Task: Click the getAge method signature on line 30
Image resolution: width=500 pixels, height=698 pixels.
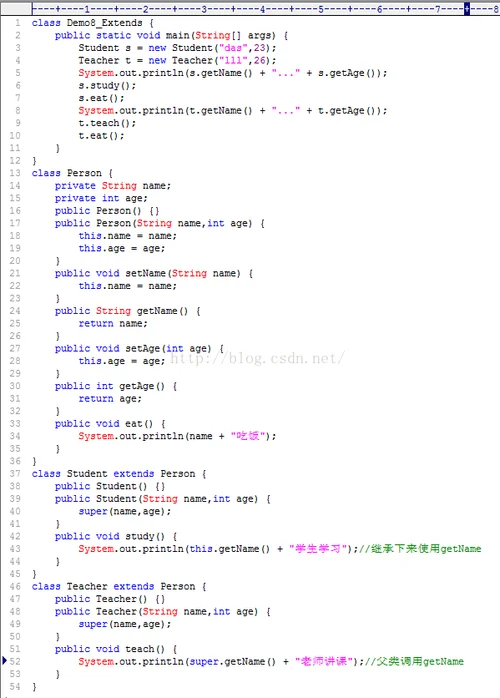Action: coord(116,386)
